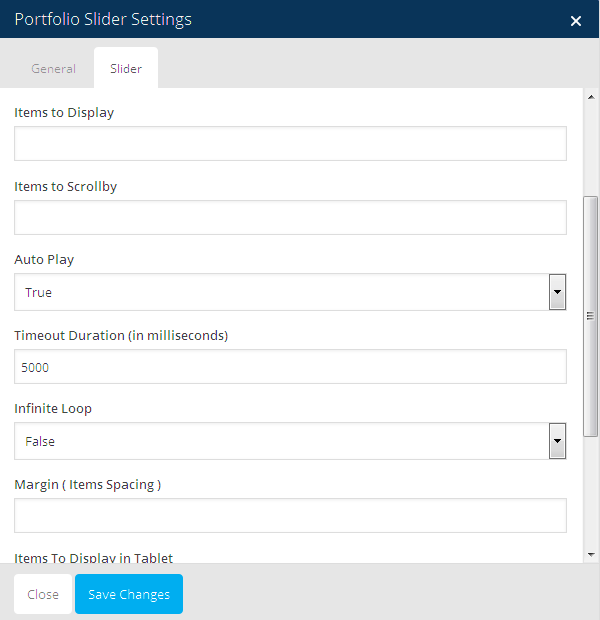Close the Portfolio Slider Settings dialog

click(x=575, y=21)
